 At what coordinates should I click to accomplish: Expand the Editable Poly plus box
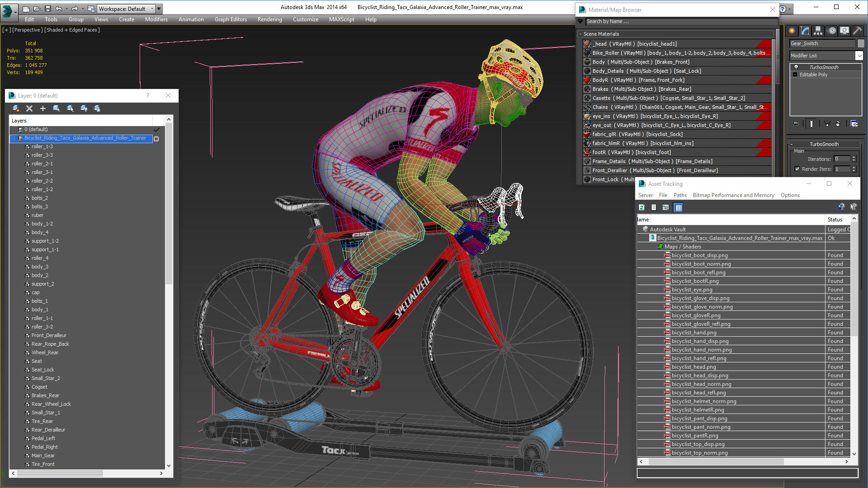click(x=795, y=75)
